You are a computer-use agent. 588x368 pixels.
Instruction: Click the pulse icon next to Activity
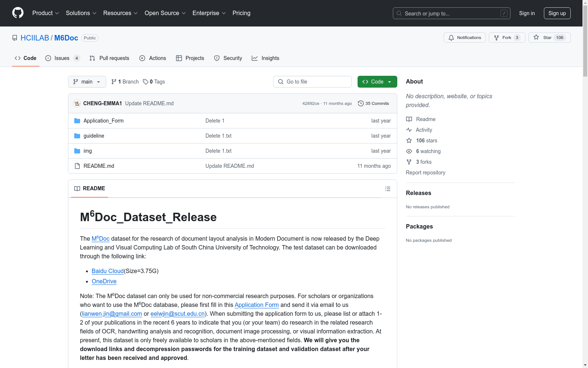coord(409,130)
